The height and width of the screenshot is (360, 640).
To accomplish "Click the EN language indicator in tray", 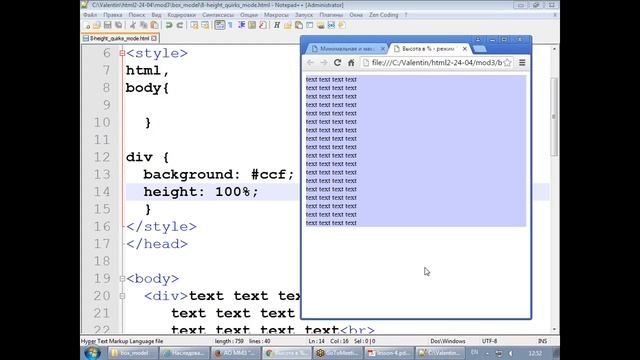I will click(474, 353).
